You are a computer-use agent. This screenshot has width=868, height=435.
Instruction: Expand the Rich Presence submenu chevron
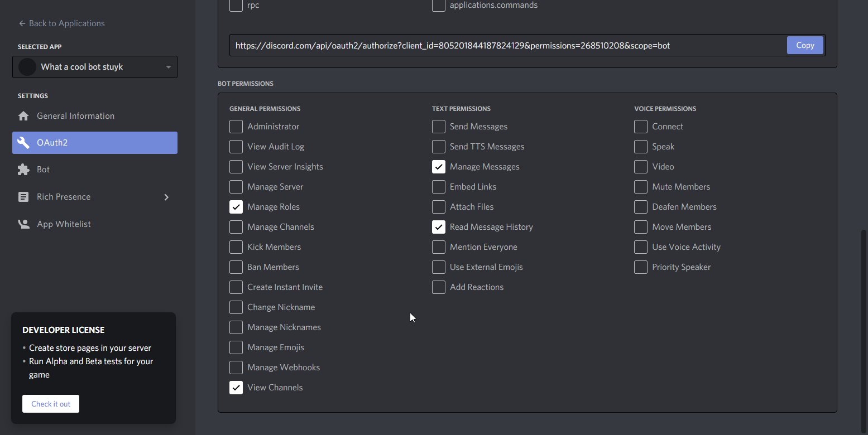(166, 197)
